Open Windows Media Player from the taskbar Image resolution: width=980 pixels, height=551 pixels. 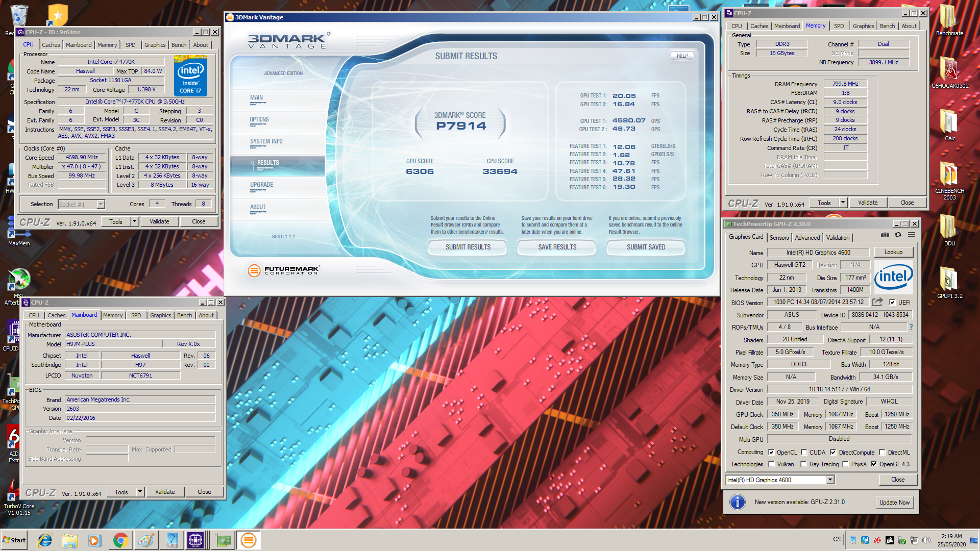[95, 540]
